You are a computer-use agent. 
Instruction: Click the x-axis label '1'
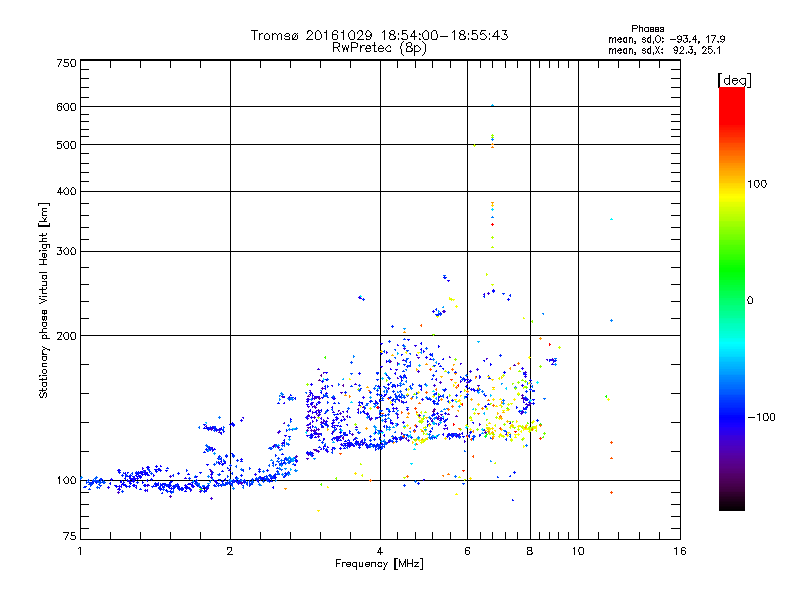tap(80, 551)
